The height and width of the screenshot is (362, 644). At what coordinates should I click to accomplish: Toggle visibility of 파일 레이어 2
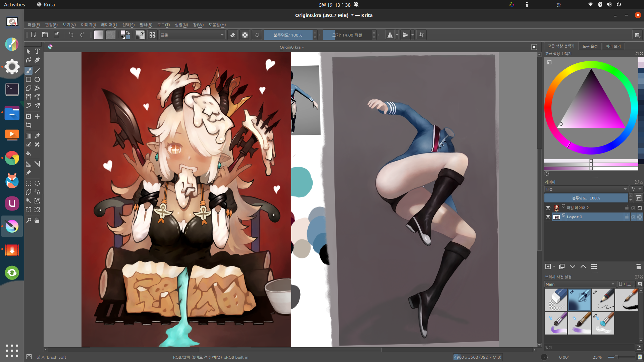[548, 208]
